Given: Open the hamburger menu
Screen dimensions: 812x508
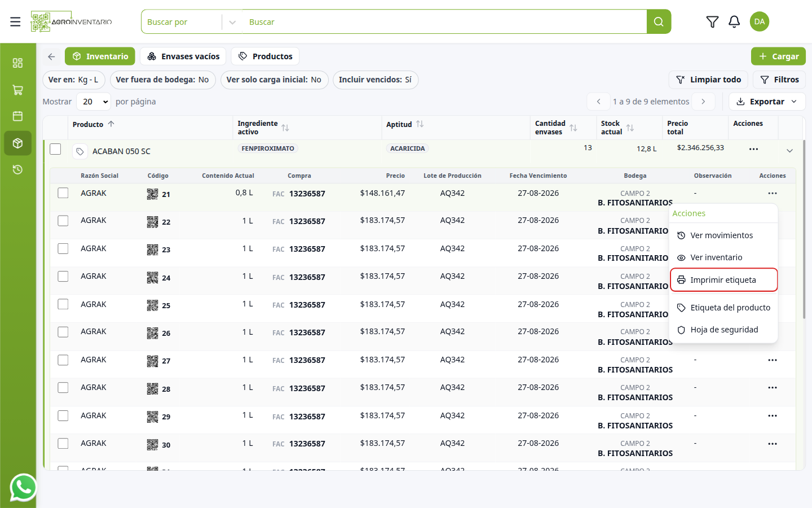Looking at the screenshot, I should [15, 22].
